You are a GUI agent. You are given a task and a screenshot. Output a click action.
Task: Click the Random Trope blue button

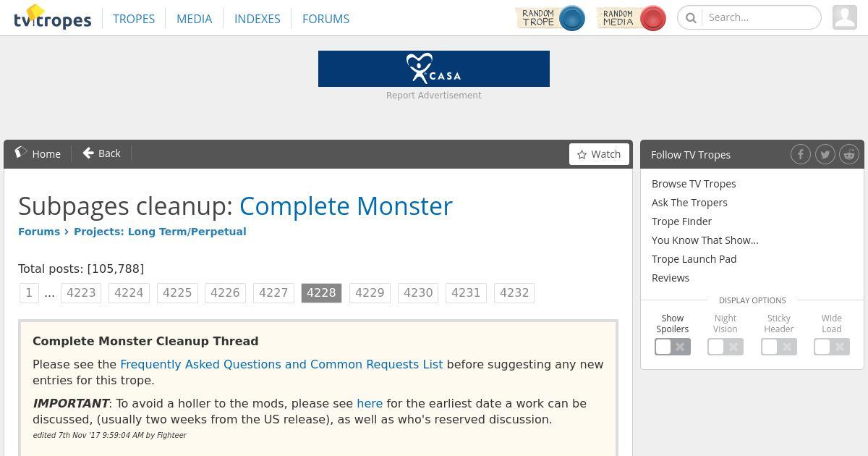click(x=550, y=18)
